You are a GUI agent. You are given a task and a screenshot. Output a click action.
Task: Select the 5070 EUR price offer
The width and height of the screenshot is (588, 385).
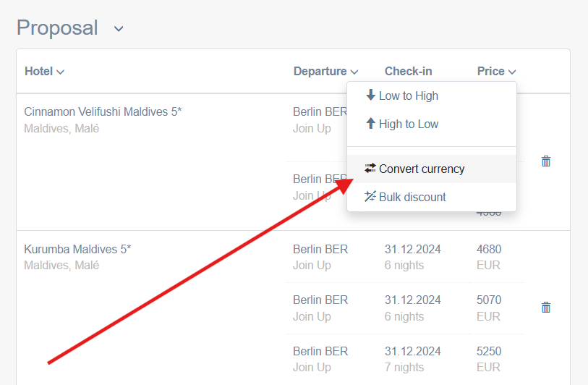tap(489, 308)
